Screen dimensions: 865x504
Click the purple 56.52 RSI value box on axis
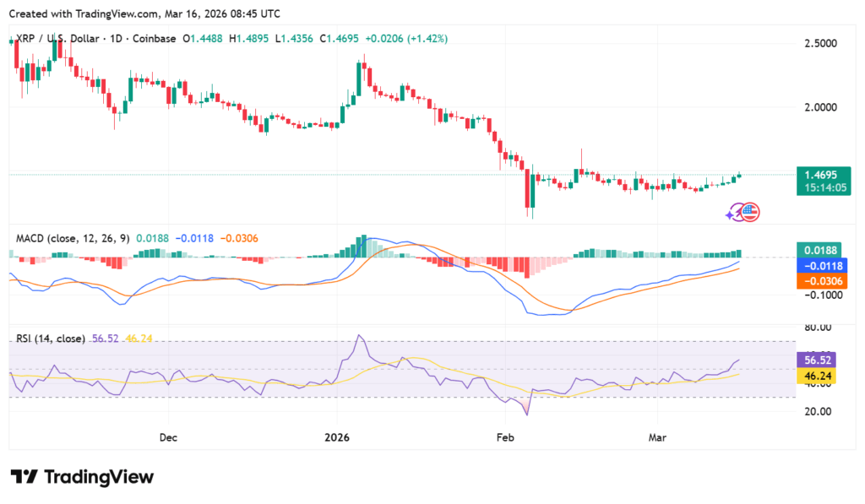[x=817, y=359]
